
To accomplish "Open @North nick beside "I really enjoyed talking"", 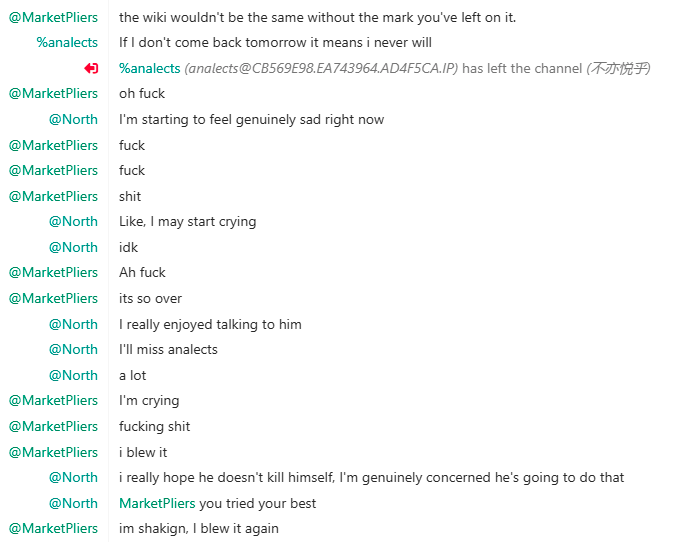I will point(73,324).
